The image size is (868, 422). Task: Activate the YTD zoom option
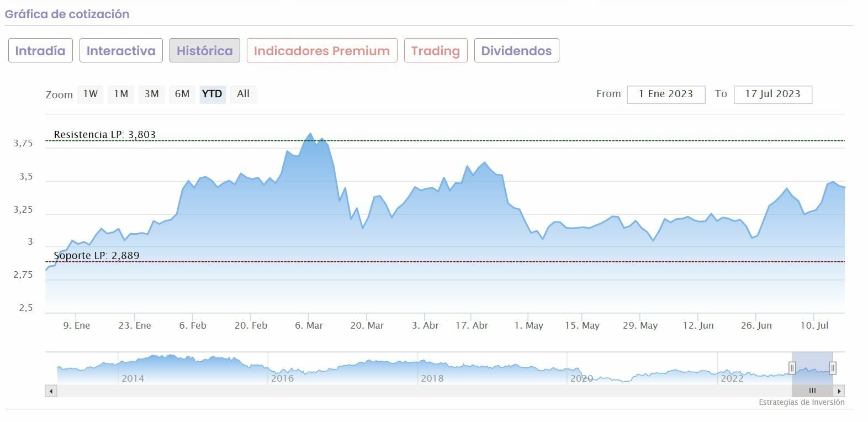click(x=212, y=94)
